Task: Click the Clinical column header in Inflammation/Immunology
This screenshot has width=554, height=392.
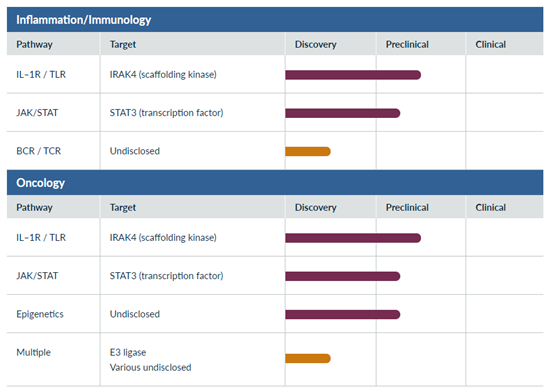Action: pyautogui.click(x=490, y=45)
